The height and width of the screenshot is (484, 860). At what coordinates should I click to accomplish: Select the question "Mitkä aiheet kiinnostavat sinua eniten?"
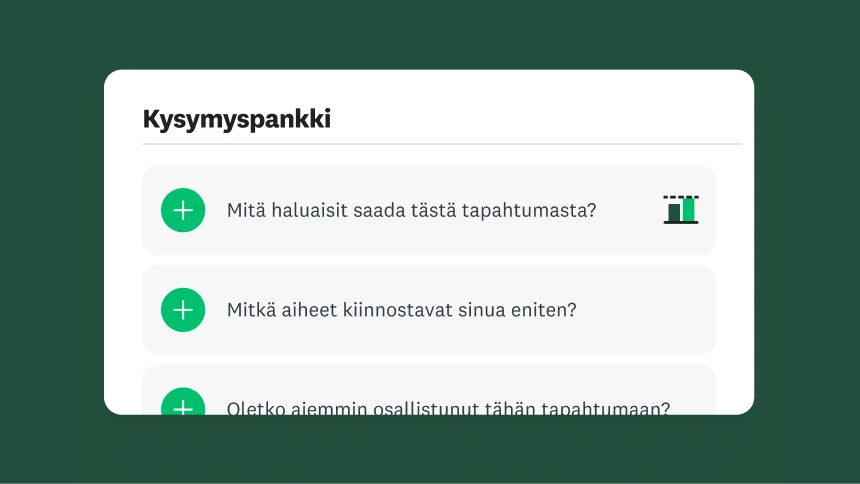pos(401,310)
